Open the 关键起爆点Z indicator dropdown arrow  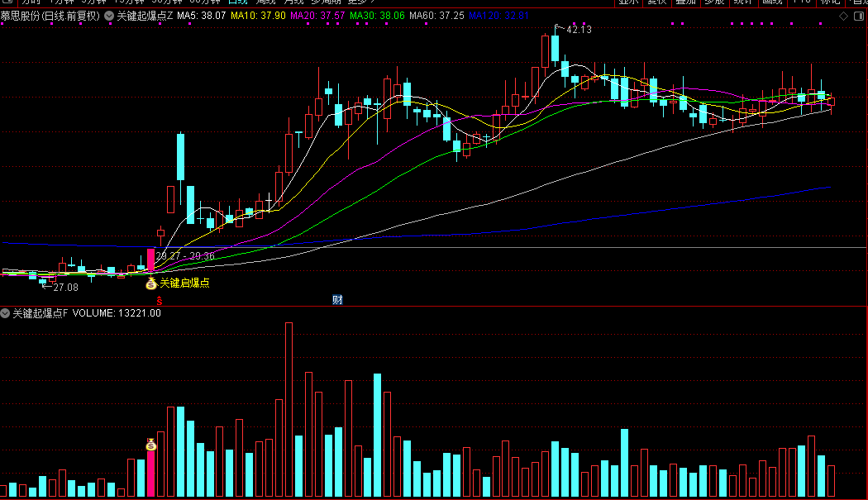coord(109,16)
